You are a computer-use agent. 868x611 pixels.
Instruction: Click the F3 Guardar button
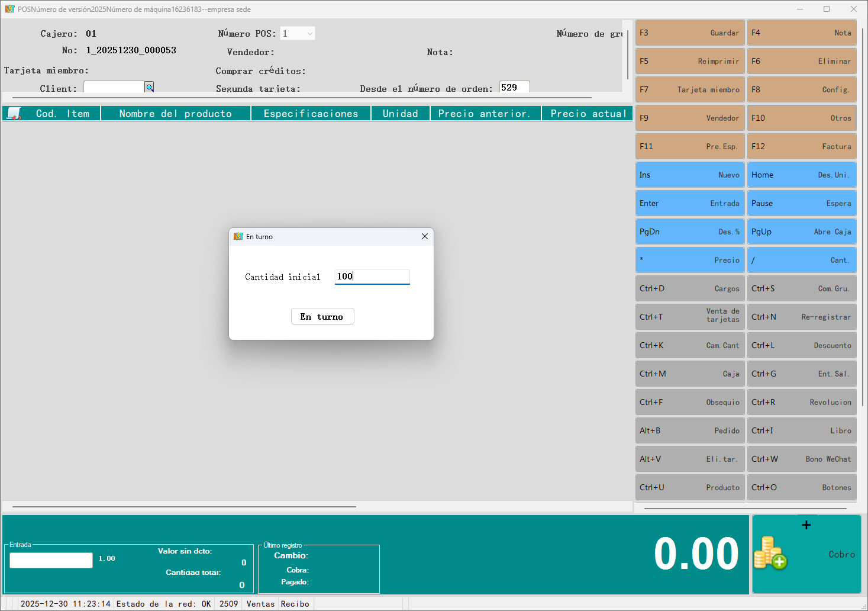click(689, 33)
